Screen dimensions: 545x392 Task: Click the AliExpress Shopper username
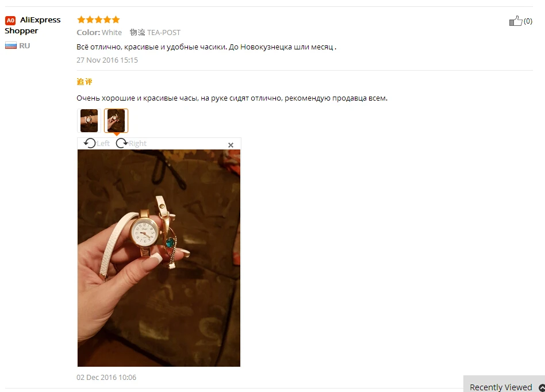point(33,25)
